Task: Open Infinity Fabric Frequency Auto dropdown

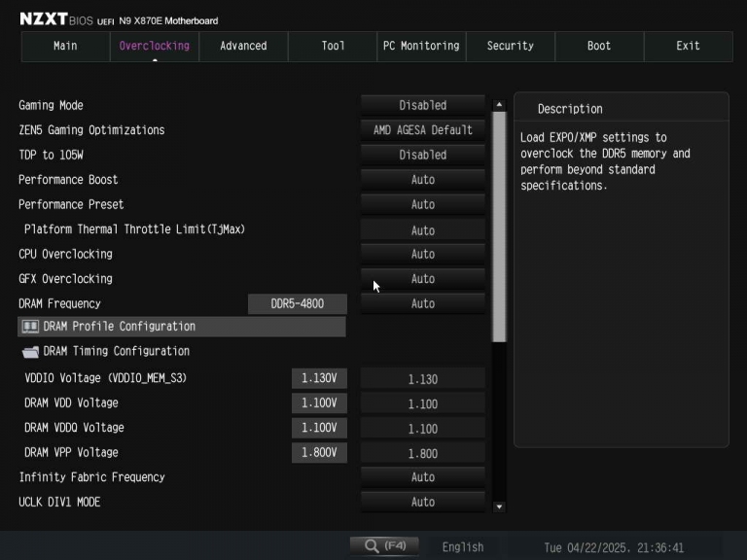Action: pos(422,477)
